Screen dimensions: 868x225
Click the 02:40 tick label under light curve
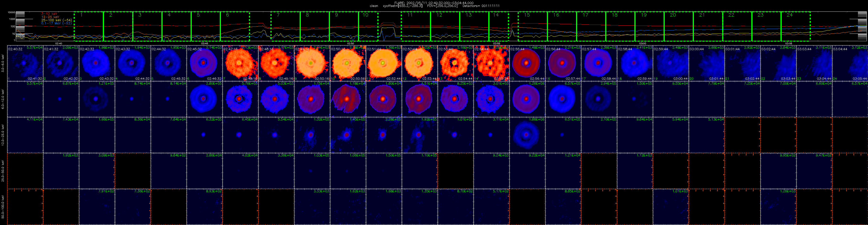(59, 44)
